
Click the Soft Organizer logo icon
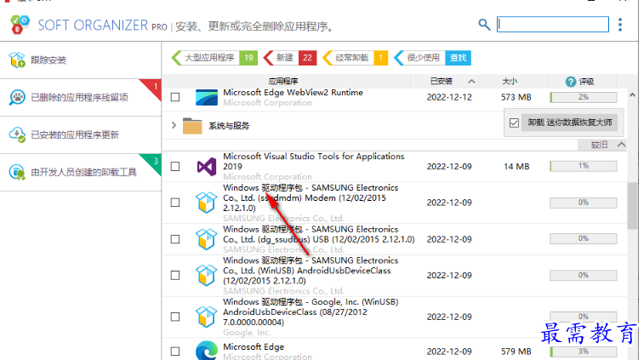point(20,24)
